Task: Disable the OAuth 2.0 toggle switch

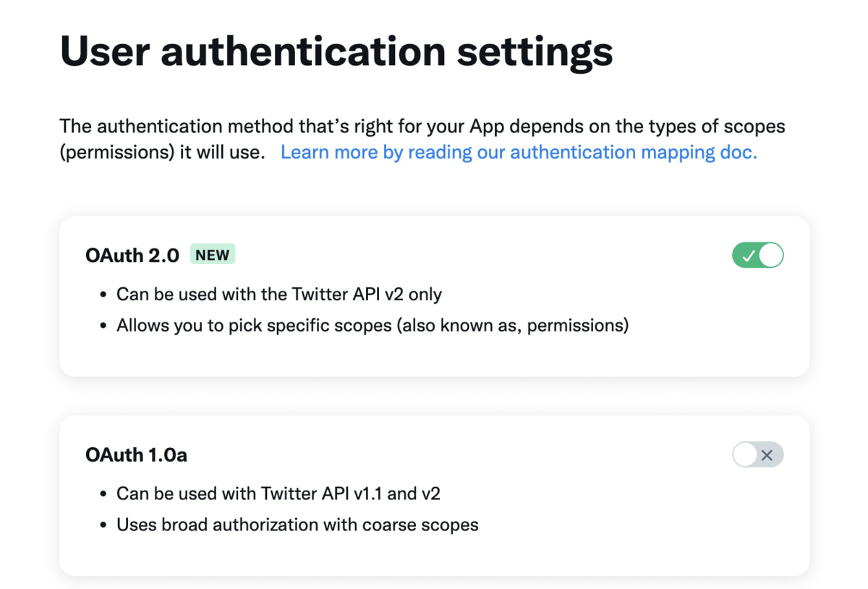Action: pyautogui.click(x=758, y=255)
